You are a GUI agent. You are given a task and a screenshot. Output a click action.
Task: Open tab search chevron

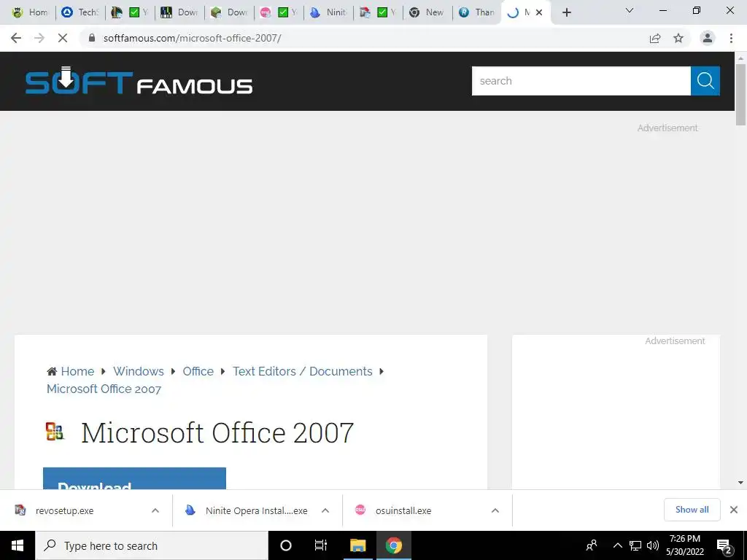[630, 10]
